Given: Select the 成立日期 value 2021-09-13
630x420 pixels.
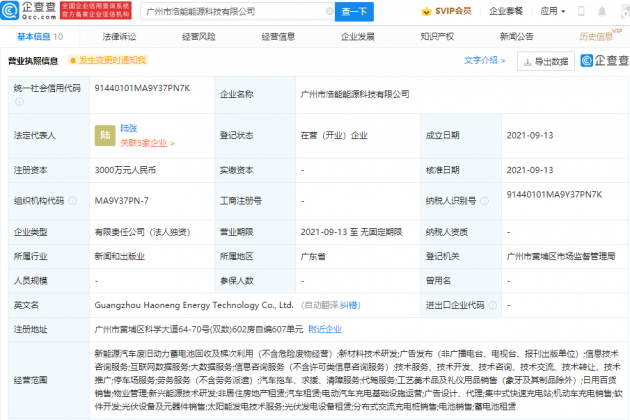Looking at the screenshot, I should [530, 135].
